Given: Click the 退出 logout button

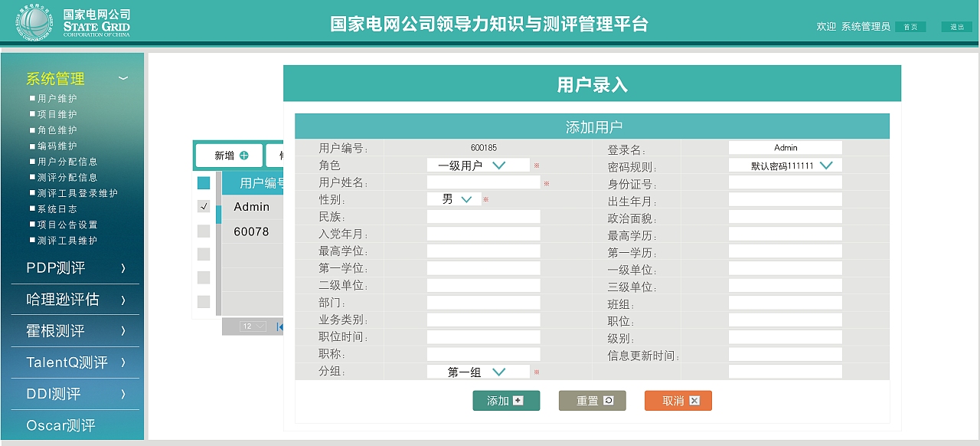Looking at the screenshot, I should [x=959, y=26].
